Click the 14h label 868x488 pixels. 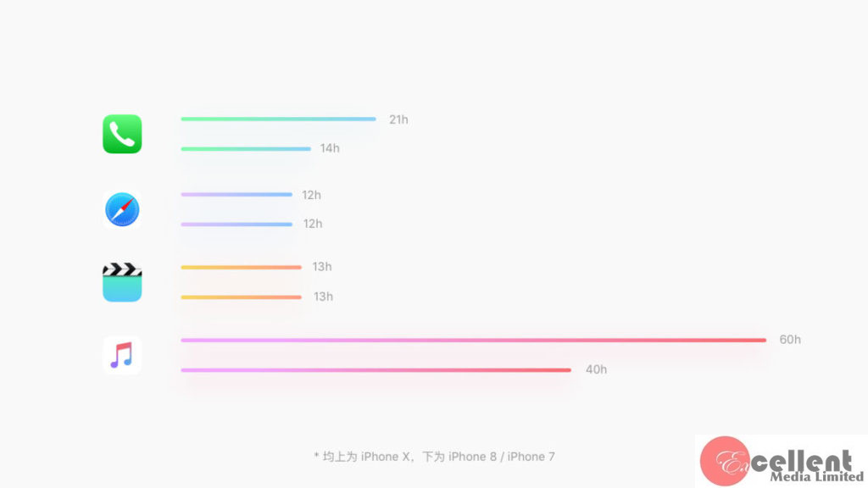(x=330, y=148)
